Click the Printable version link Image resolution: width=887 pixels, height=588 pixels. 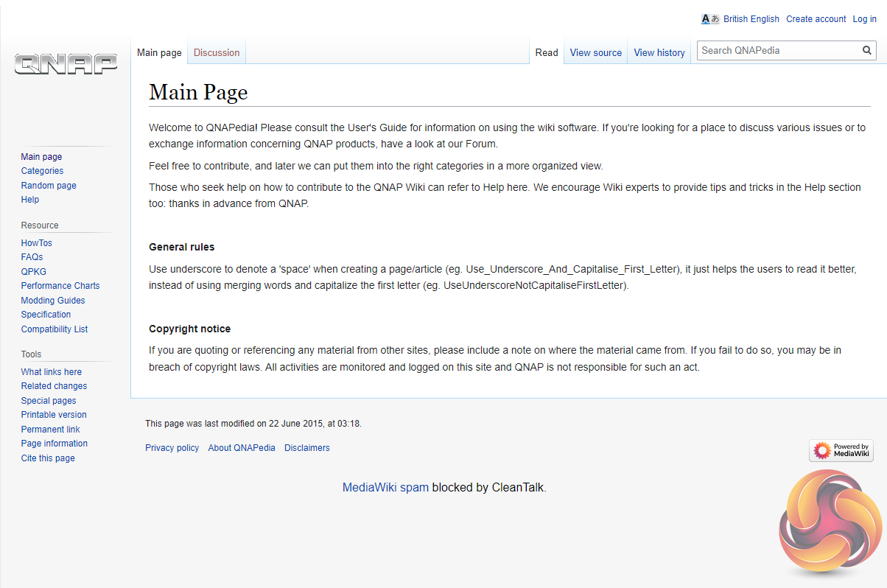[x=54, y=415]
